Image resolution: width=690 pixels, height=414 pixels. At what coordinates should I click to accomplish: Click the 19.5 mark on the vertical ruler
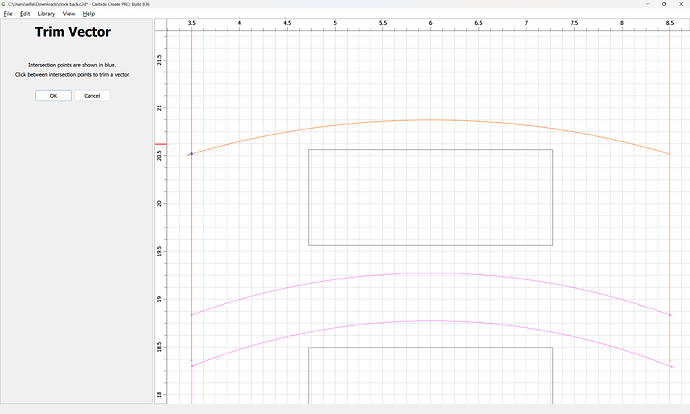tap(160, 251)
